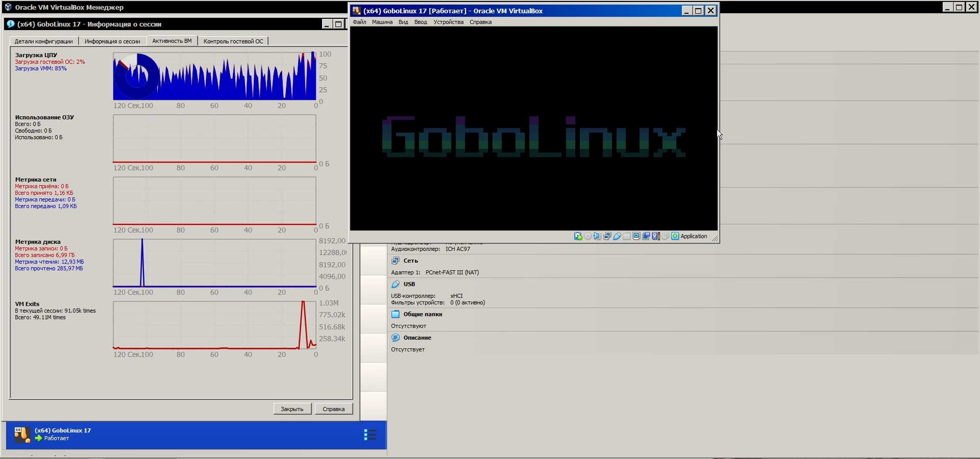Click the network adapters indicator in VM status bar
The height and width of the screenshot is (459, 980).
tap(607, 236)
